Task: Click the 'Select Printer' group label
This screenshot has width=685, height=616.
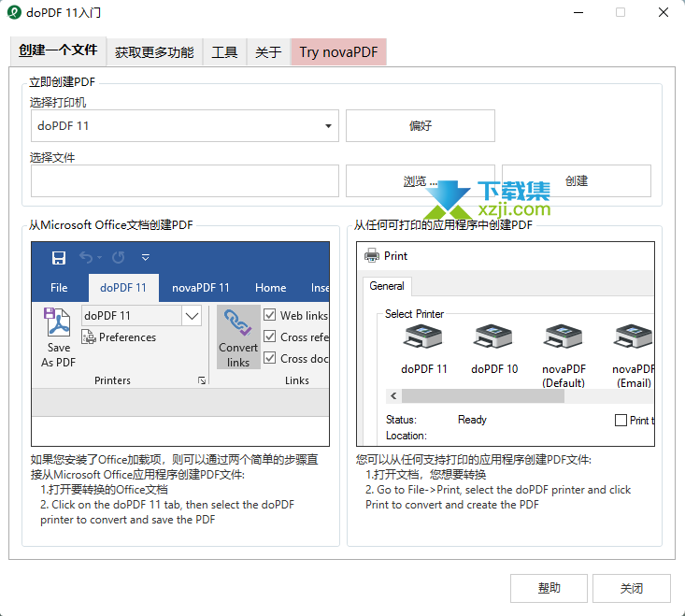Action: 414,314
